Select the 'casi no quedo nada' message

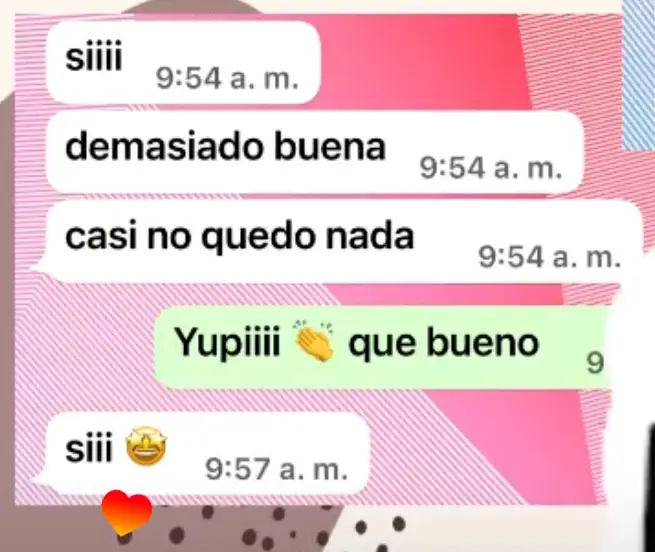pos(343,242)
